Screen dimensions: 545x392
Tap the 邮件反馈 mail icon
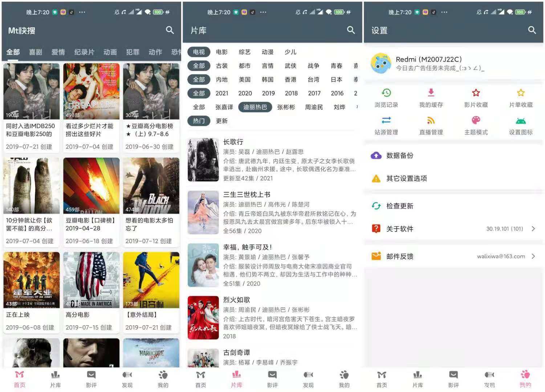[x=376, y=256]
